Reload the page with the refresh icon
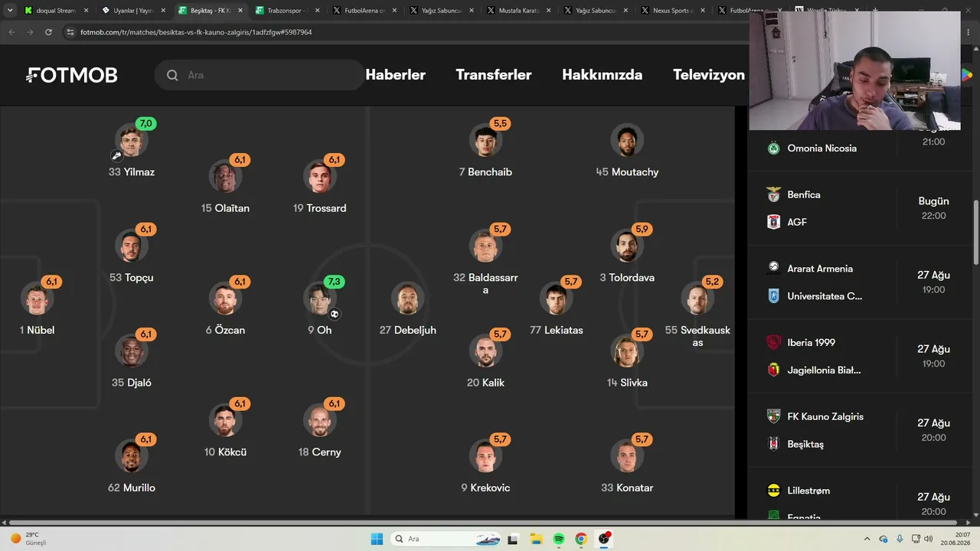 click(48, 32)
